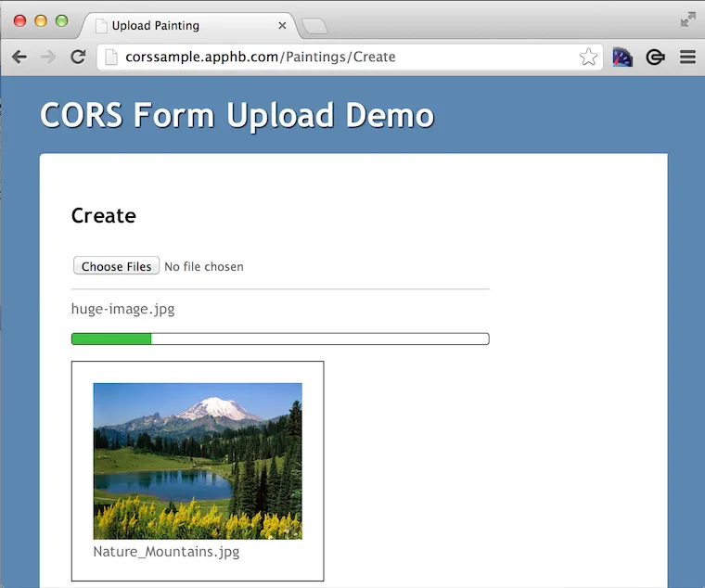Reload the page with the refresh icon
705x588 pixels.
coord(78,57)
